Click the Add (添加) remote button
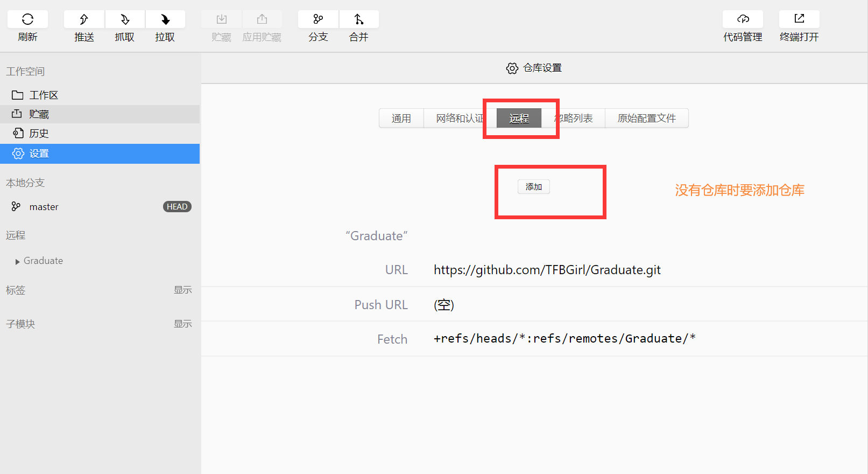 (534, 187)
